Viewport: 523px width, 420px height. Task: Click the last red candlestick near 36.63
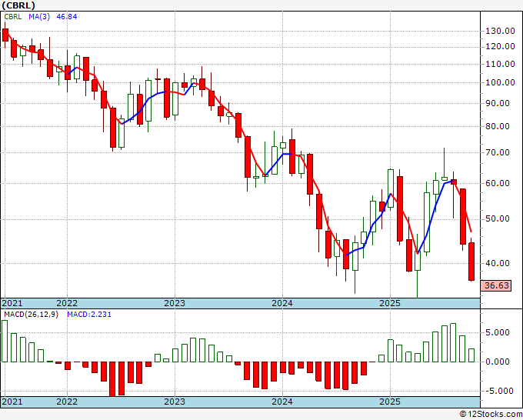point(471,262)
